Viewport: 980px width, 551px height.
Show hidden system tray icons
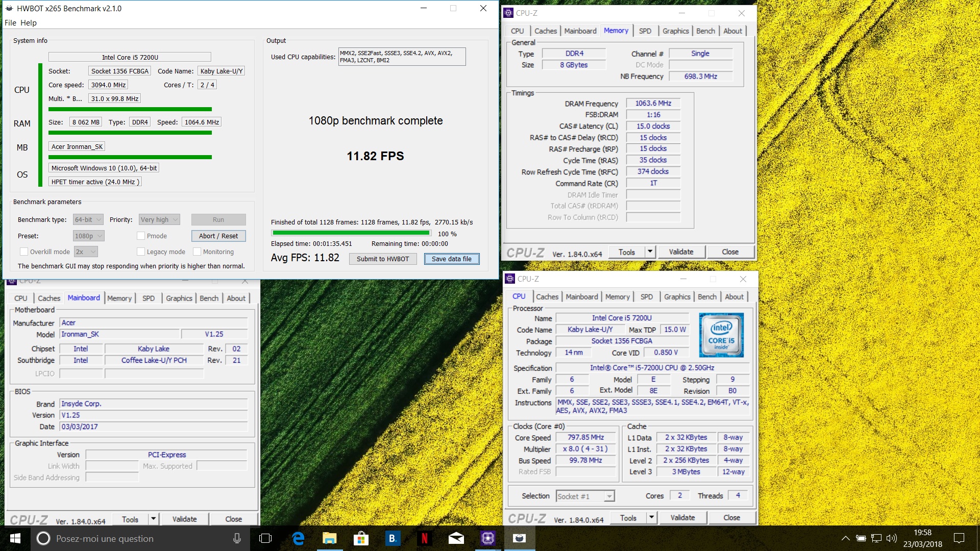tap(845, 538)
